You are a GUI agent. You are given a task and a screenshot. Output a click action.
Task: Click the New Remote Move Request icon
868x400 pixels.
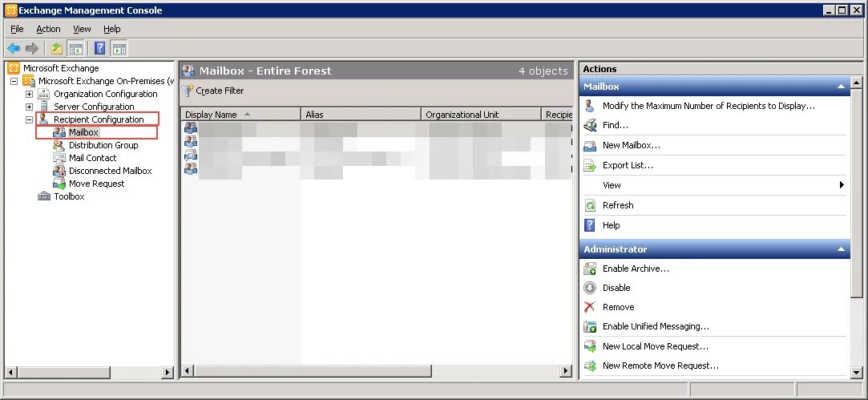point(590,366)
